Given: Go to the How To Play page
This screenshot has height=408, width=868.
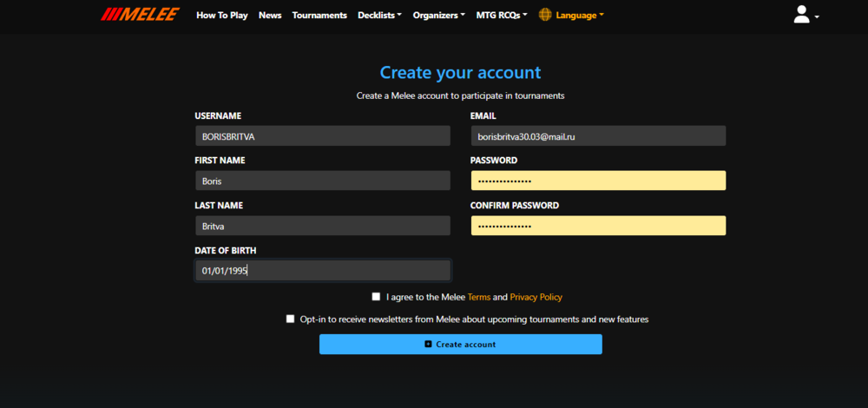Looking at the screenshot, I should (221, 16).
